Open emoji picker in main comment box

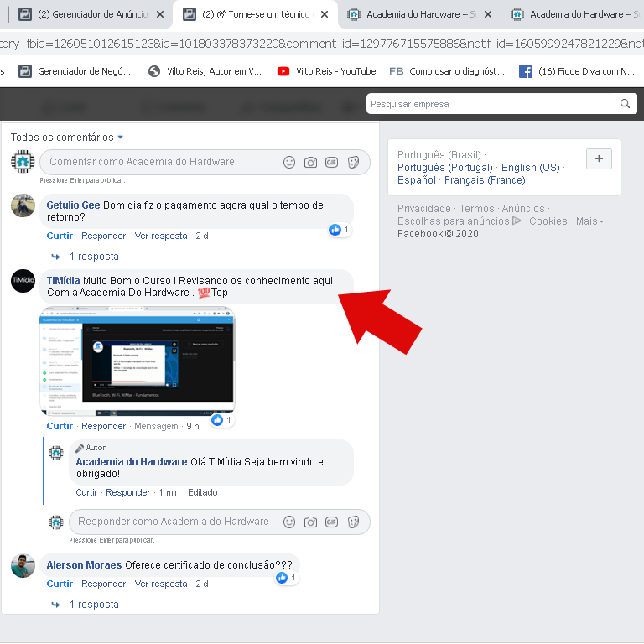[289, 162]
